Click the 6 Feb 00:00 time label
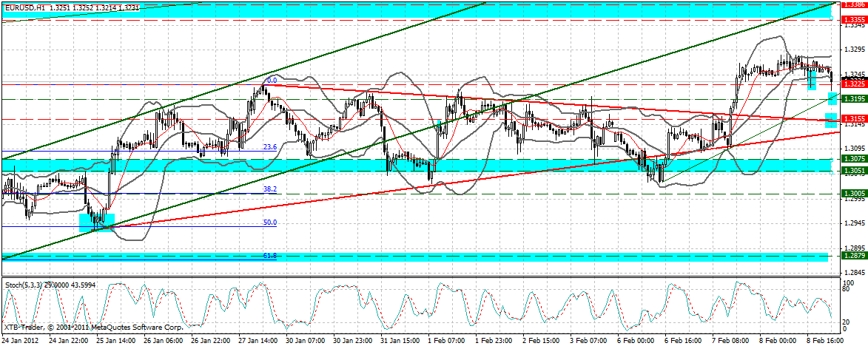This screenshot has width=868, height=346. pyautogui.click(x=636, y=341)
